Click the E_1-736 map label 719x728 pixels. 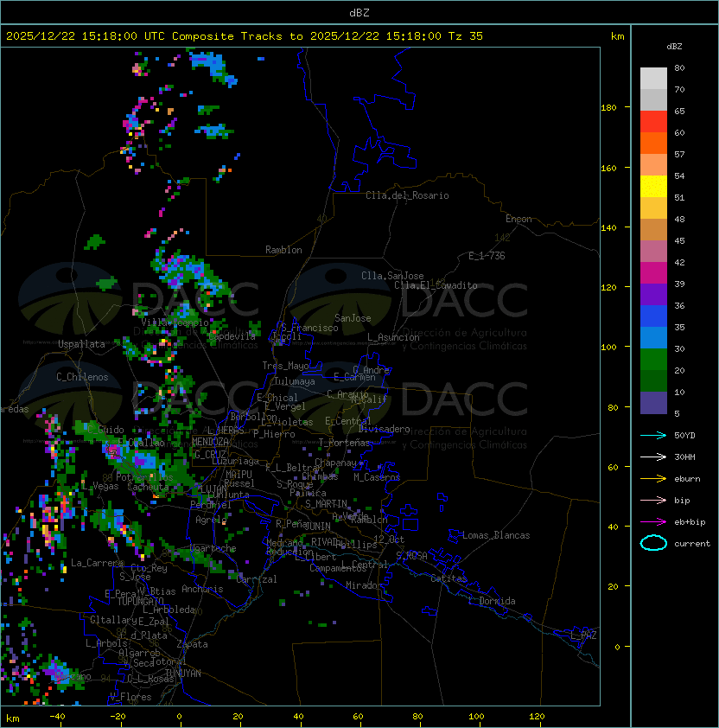(487, 256)
